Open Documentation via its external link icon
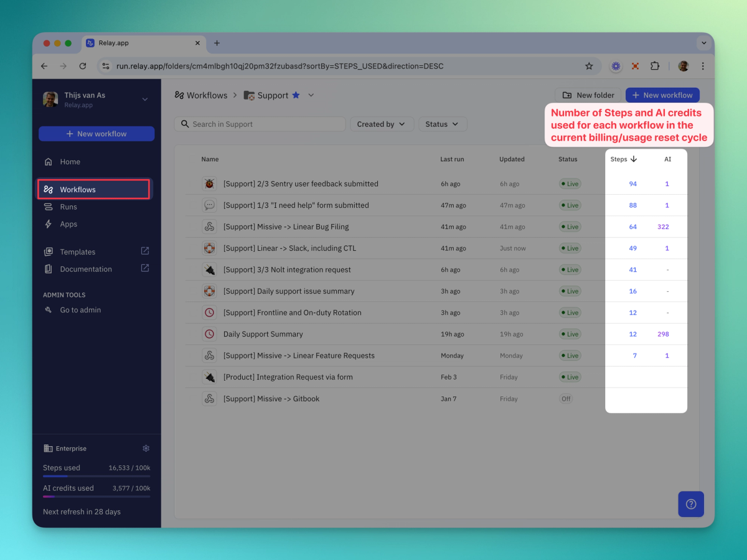 (x=144, y=269)
